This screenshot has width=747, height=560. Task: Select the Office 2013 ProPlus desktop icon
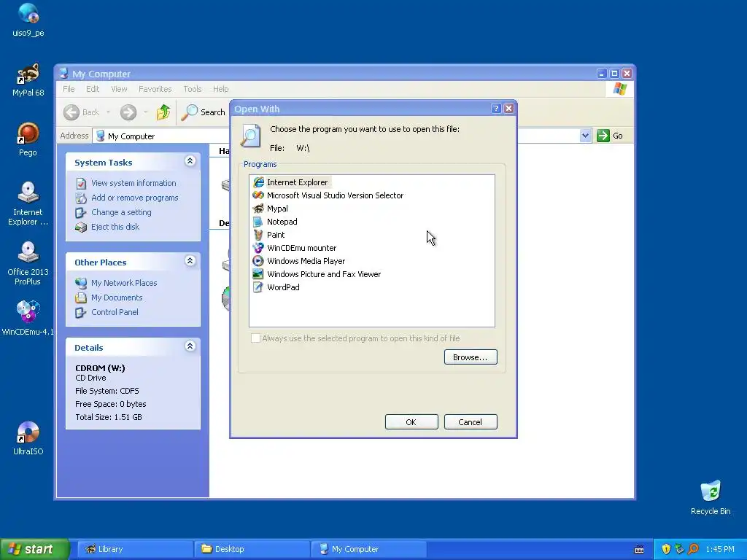28,263
